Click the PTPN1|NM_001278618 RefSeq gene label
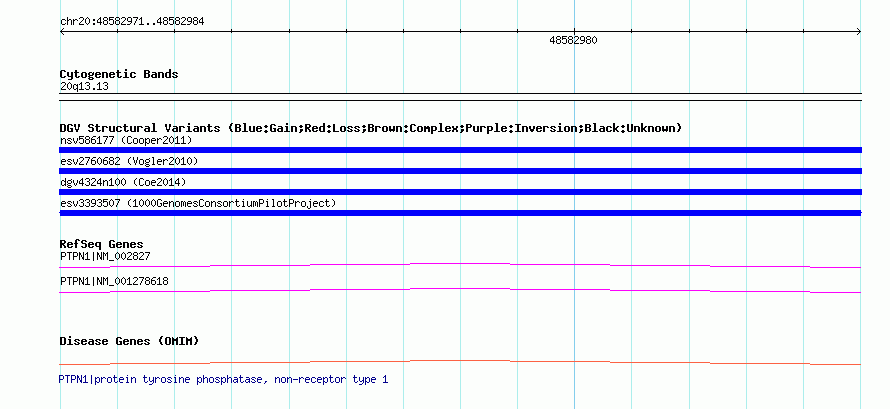 click(114, 281)
